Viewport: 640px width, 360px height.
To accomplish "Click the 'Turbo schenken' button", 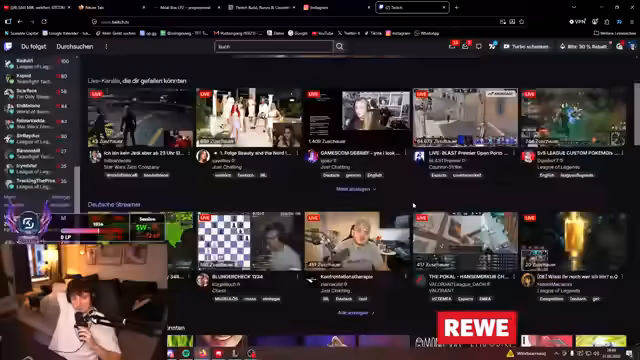I will [526, 47].
